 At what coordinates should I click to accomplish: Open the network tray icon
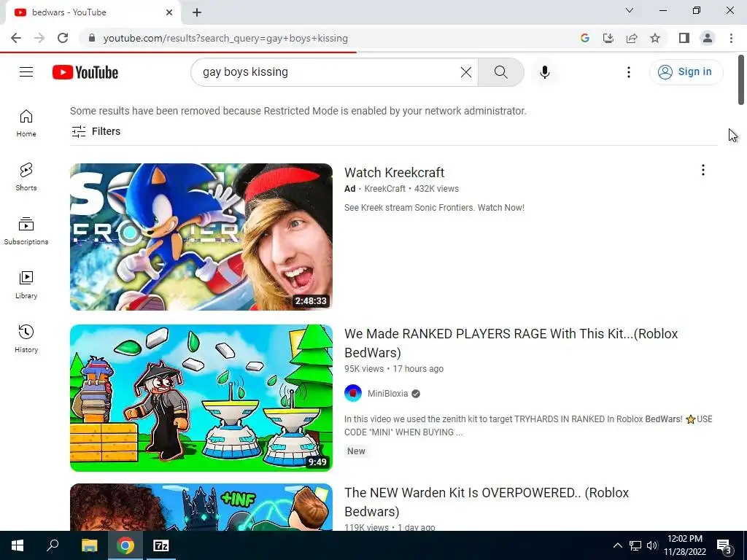(x=635, y=545)
